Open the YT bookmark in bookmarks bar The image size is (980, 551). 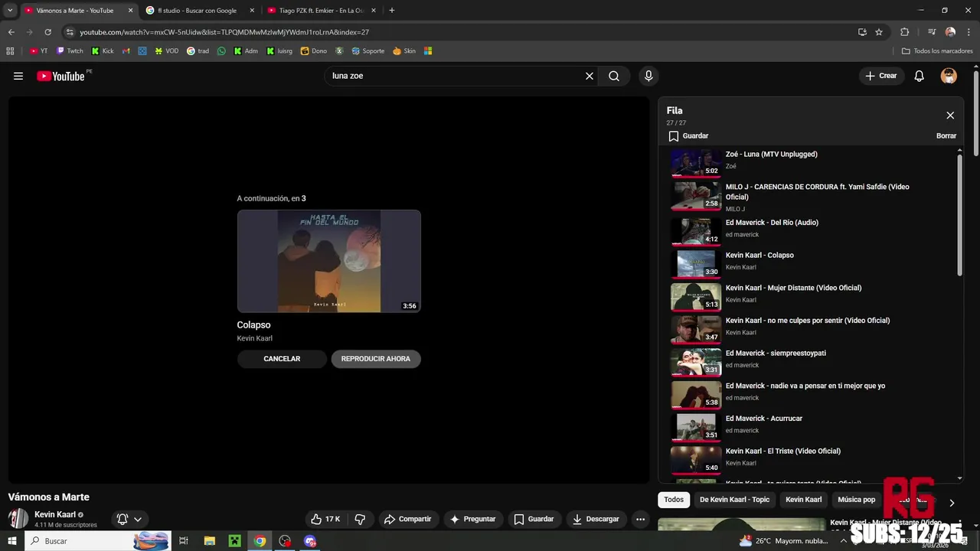[38, 51]
